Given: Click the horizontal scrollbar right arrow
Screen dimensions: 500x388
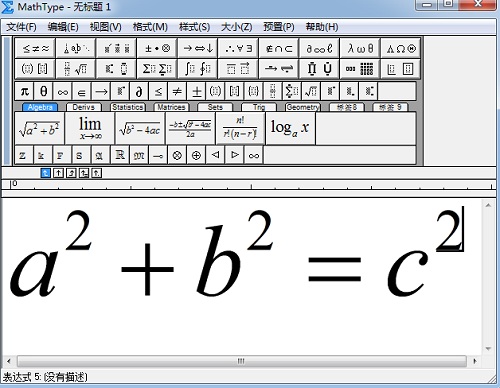Looking at the screenshot, I should (475, 361).
